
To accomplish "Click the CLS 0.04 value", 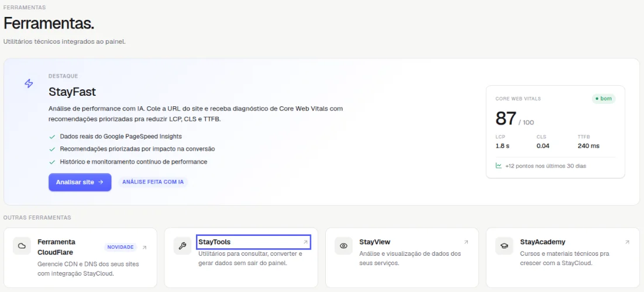I will click(543, 145).
